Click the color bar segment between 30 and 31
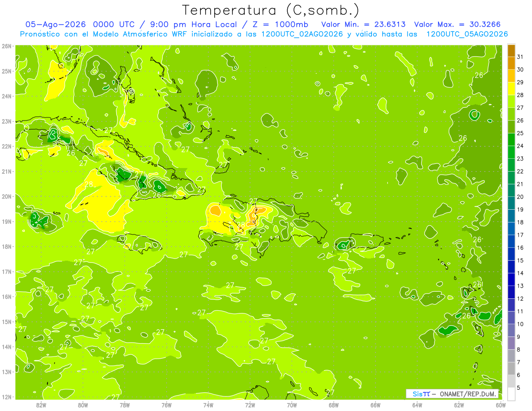The height and width of the screenshot is (411, 532). click(x=511, y=63)
